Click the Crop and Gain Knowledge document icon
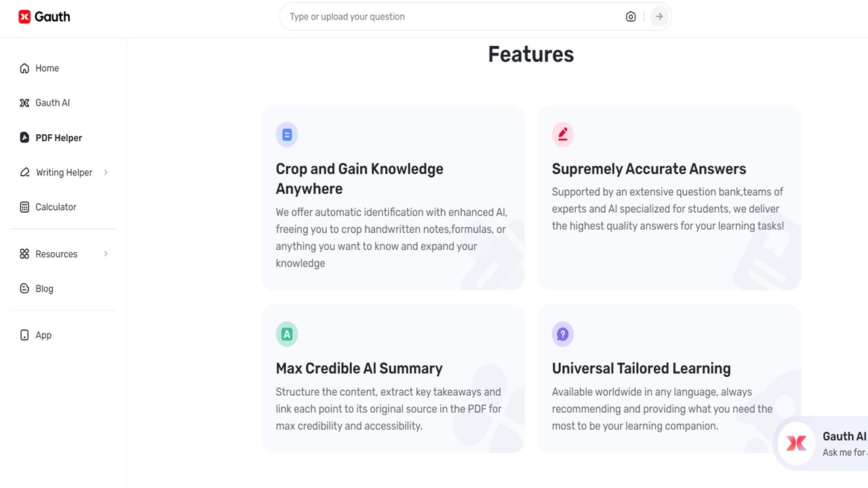Screen dimensions: 868x488 pos(287,134)
